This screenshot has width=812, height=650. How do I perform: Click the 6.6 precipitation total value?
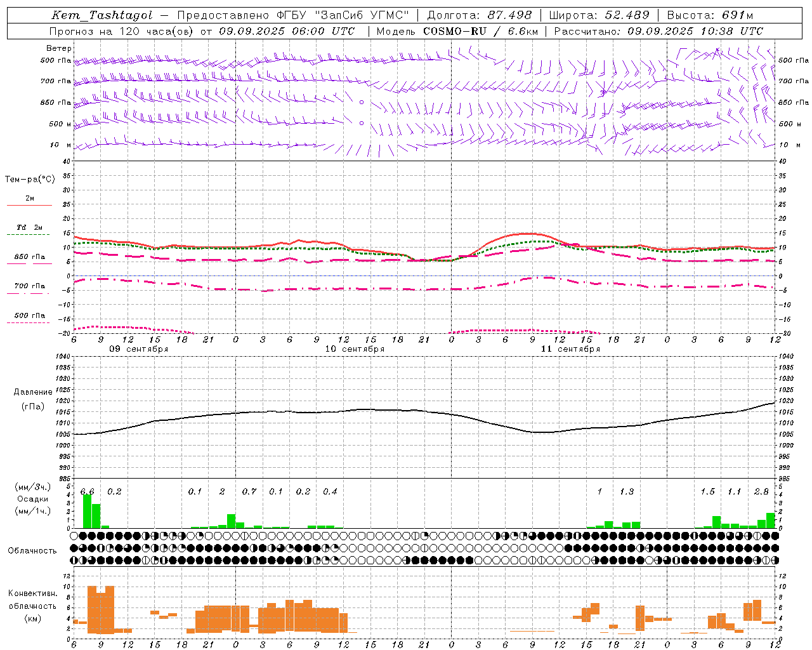pos(88,492)
